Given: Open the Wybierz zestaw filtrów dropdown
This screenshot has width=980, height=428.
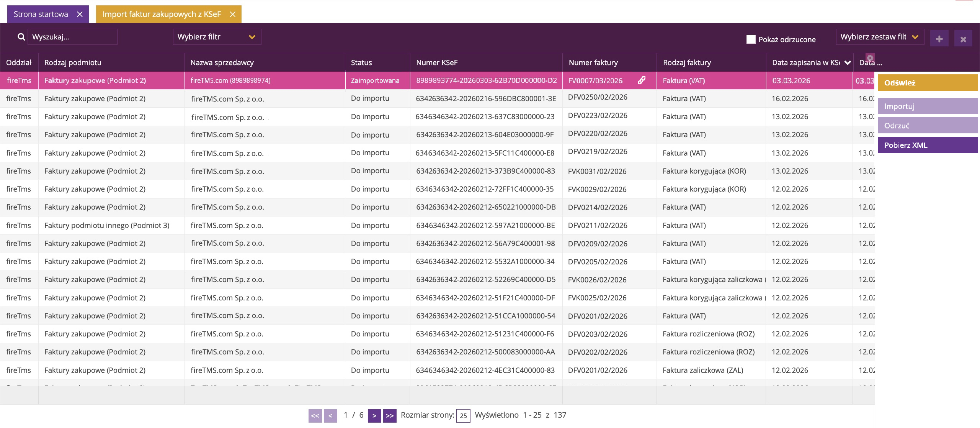Looking at the screenshot, I should pos(879,37).
